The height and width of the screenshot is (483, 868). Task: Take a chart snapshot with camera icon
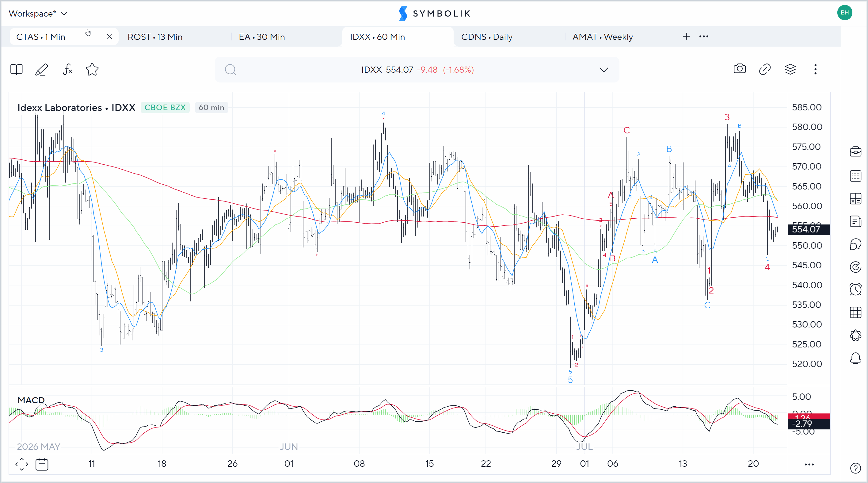click(740, 69)
